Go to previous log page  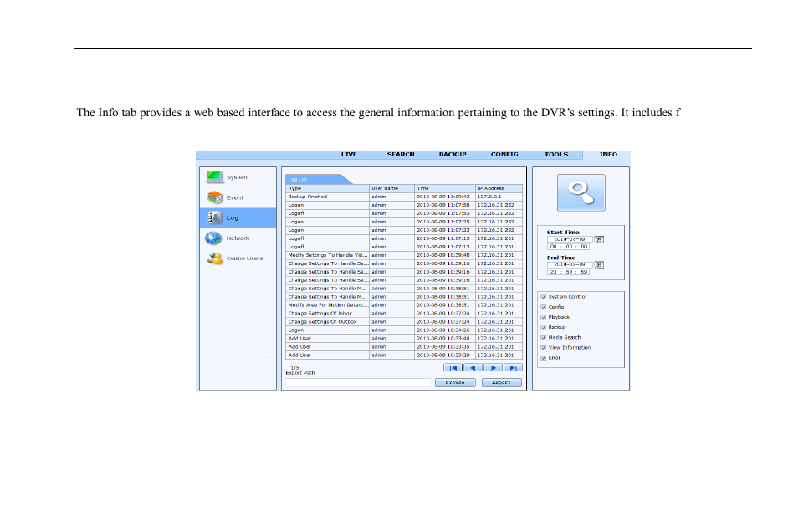(x=473, y=367)
